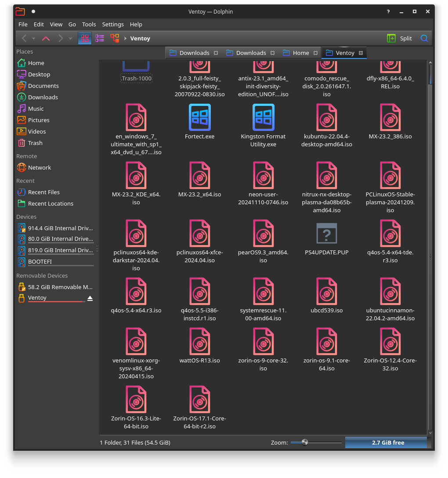This screenshot has height=478, width=448.
Task: Switch to Icons view mode
Action: click(85, 38)
